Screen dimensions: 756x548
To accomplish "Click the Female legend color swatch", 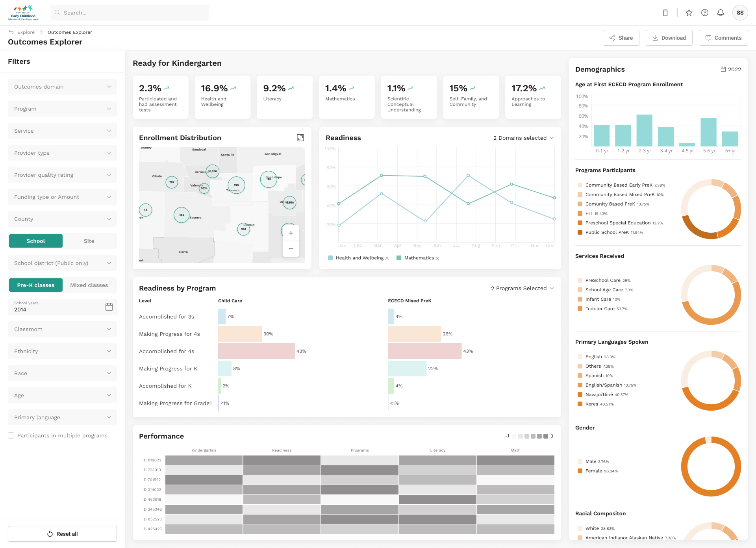I will point(580,471).
